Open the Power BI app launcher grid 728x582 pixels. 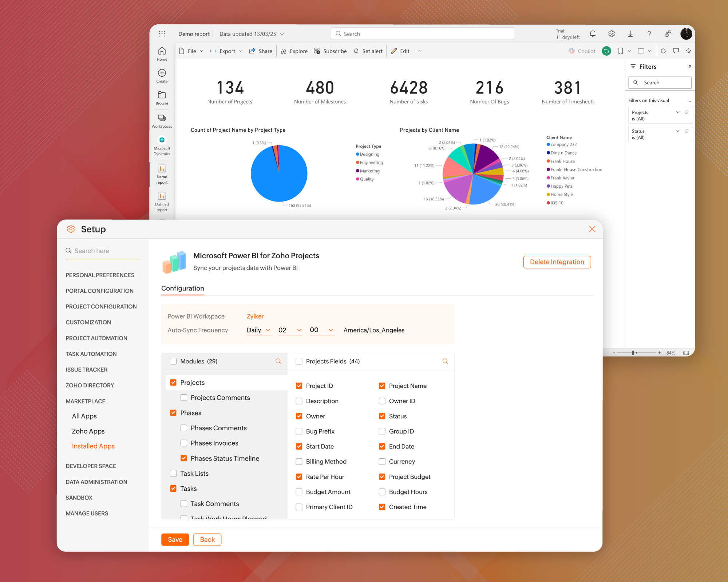pyautogui.click(x=162, y=34)
